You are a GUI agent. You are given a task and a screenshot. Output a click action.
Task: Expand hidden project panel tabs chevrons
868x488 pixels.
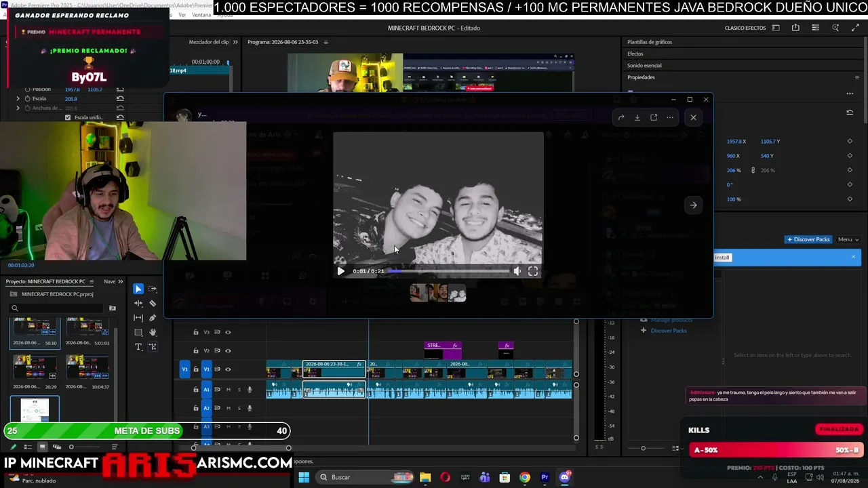121,281
